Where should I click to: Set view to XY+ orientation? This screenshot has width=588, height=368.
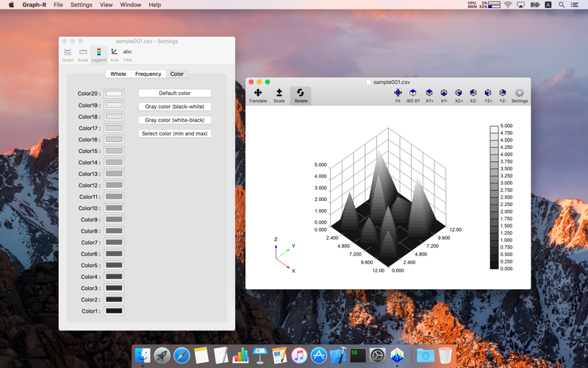click(429, 96)
